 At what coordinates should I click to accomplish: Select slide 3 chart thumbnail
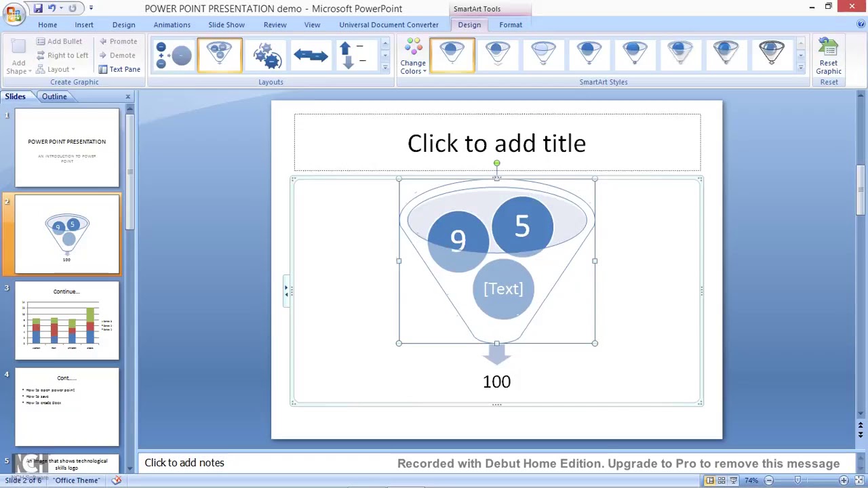(x=67, y=321)
